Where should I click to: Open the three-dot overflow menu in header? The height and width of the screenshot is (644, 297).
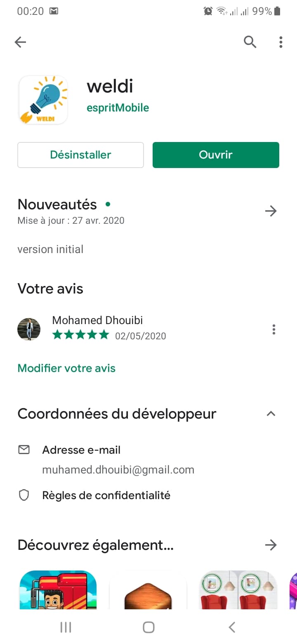click(x=280, y=42)
